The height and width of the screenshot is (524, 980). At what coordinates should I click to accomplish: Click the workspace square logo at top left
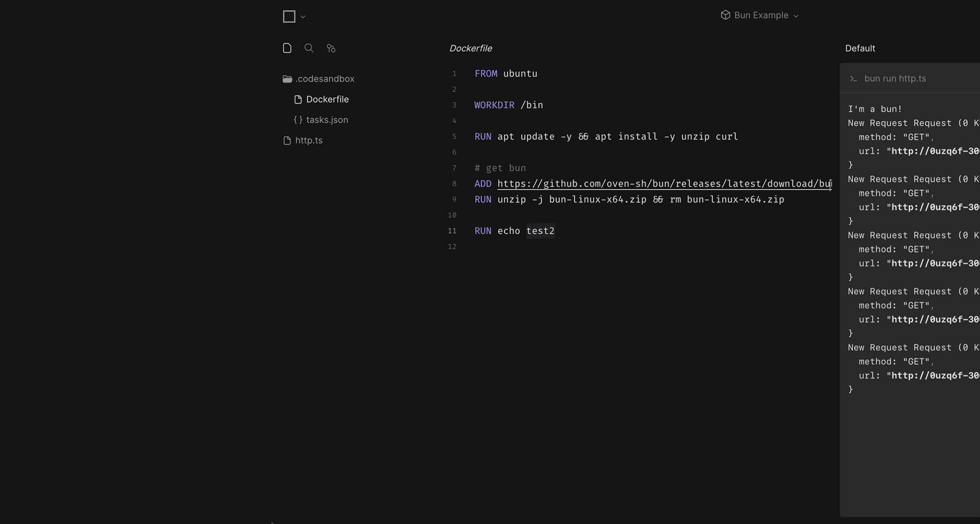pyautogui.click(x=288, y=16)
